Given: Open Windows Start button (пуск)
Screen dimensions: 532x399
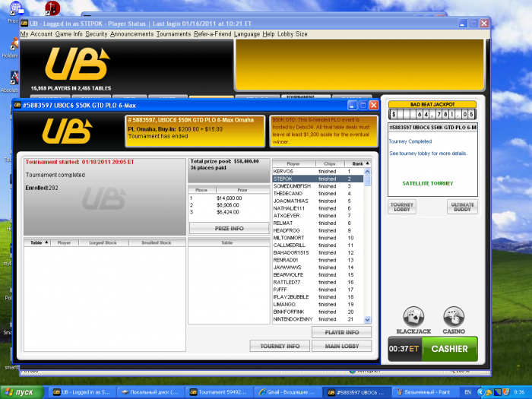Looking at the screenshot, I should click(22, 392).
